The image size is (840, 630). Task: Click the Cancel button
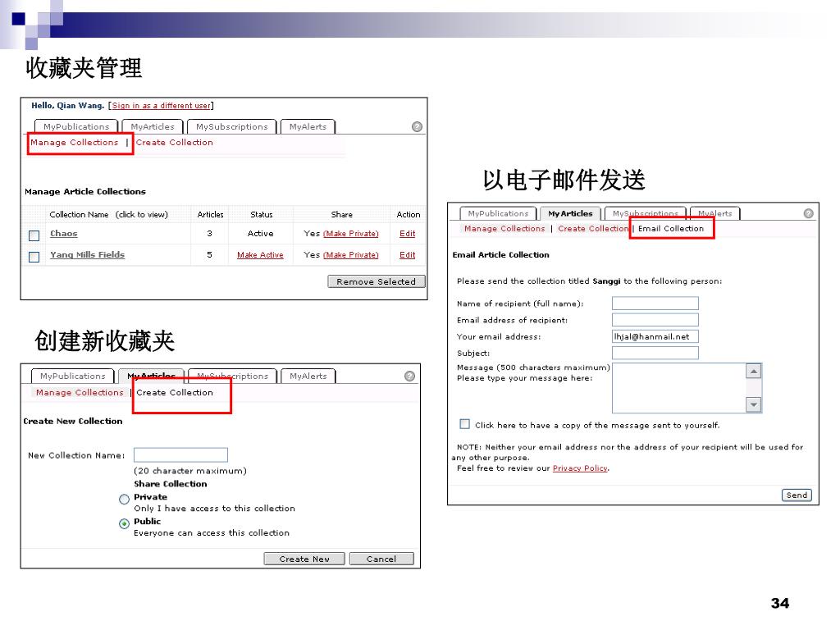click(381, 559)
